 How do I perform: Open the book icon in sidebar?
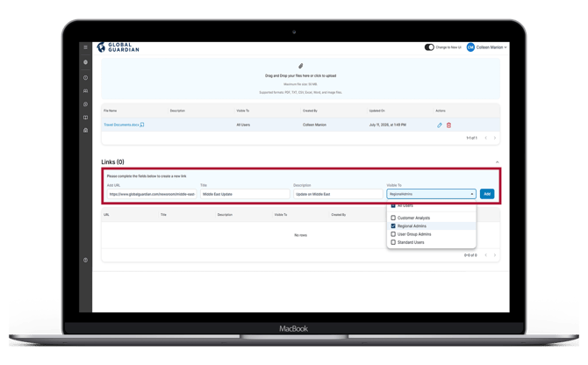point(85,118)
